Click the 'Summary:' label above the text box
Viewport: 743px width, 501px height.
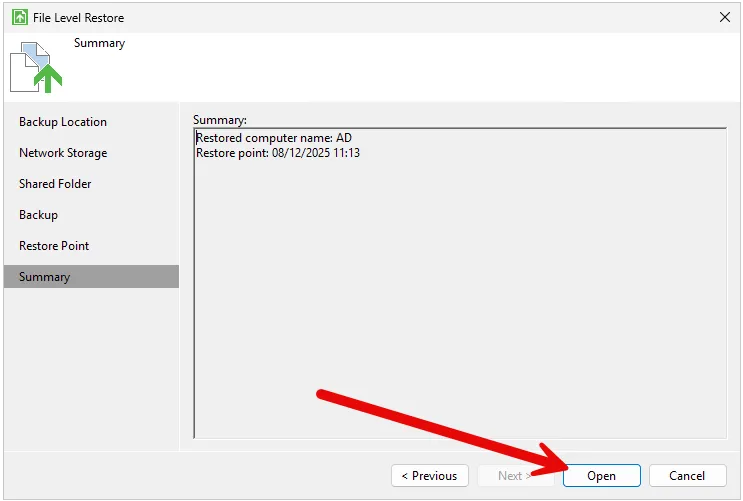pyautogui.click(x=220, y=120)
